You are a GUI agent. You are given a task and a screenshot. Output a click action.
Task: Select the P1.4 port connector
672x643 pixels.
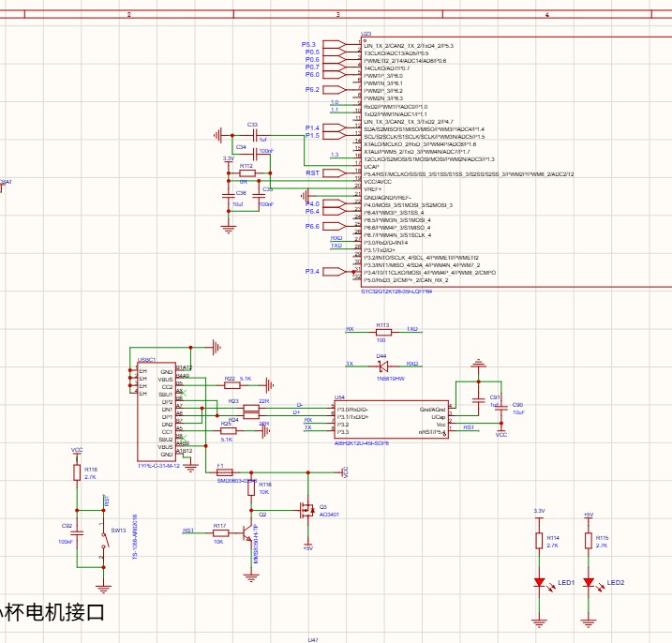click(335, 127)
